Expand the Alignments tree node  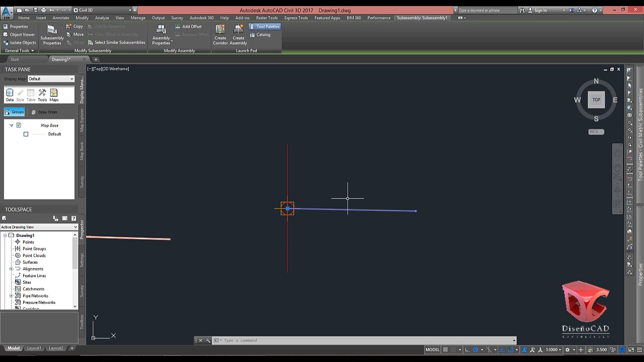coord(11,269)
